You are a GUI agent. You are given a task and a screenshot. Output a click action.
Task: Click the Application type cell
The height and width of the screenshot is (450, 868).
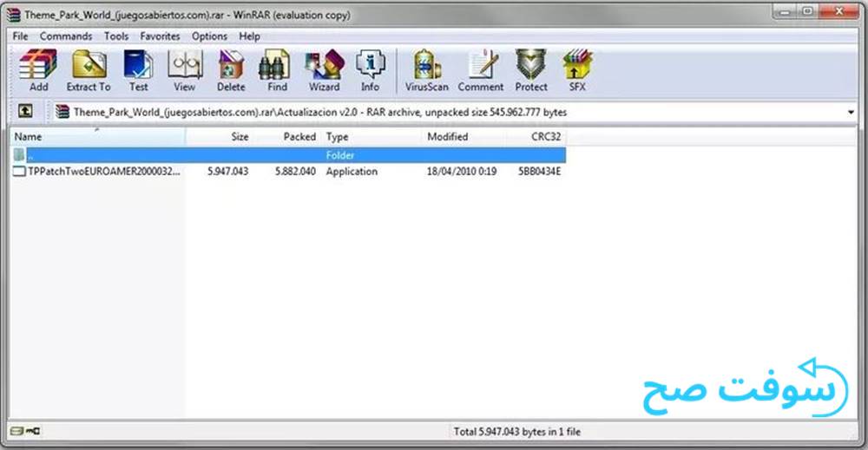point(352,172)
